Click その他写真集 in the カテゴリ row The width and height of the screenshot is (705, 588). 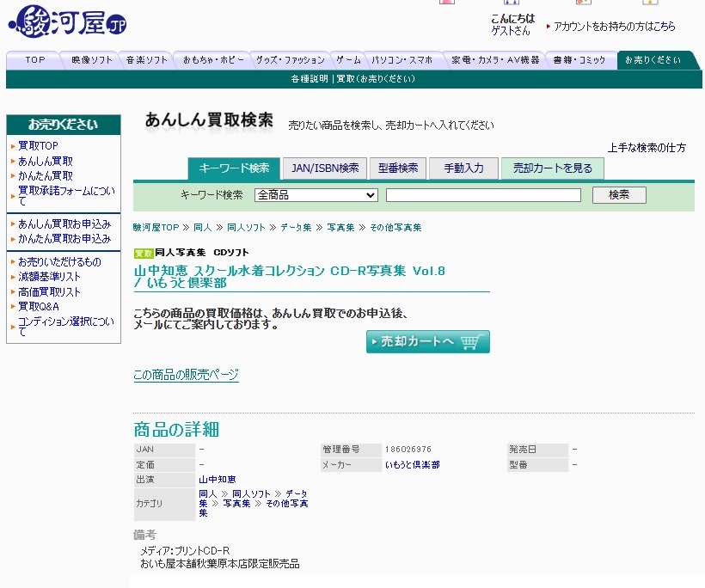[x=254, y=508]
